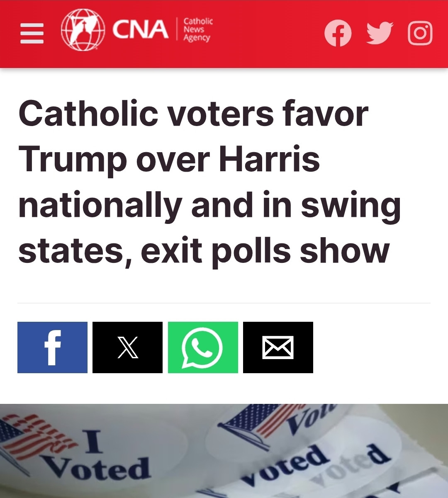The image size is (448, 498).
Task: Open CNA's Instagram profile icon
Action: click(x=420, y=33)
